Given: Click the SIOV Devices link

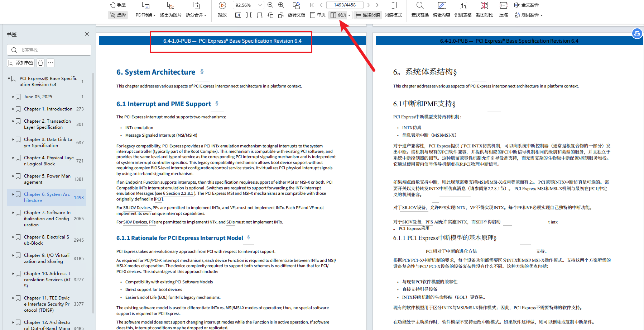Looking at the screenshot, I should click(x=135, y=222).
